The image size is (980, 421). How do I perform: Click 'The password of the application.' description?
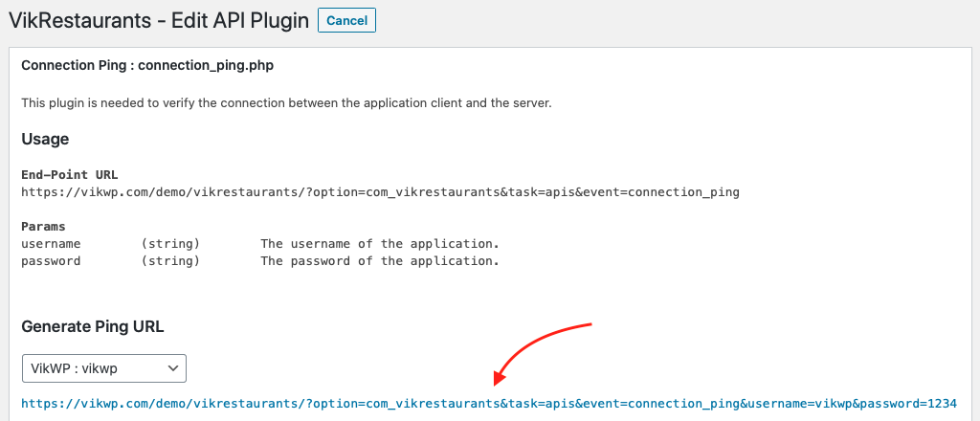pyautogui.click(x=379, y=261)
